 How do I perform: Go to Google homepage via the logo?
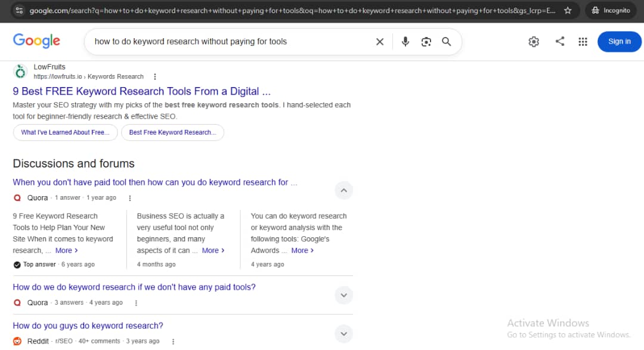36,41
